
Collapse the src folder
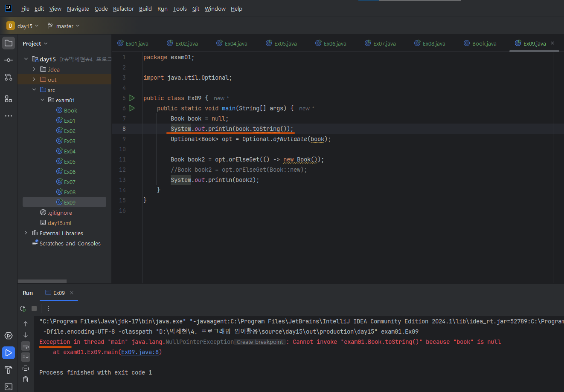(x=34, y=90)
